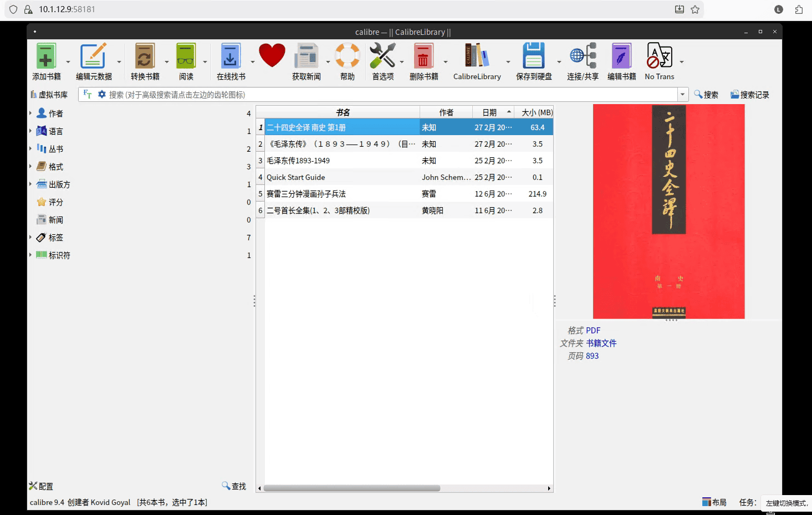Click the red book cover thumbnail
This screenshot has height=515, width=812.
point(668,211)
